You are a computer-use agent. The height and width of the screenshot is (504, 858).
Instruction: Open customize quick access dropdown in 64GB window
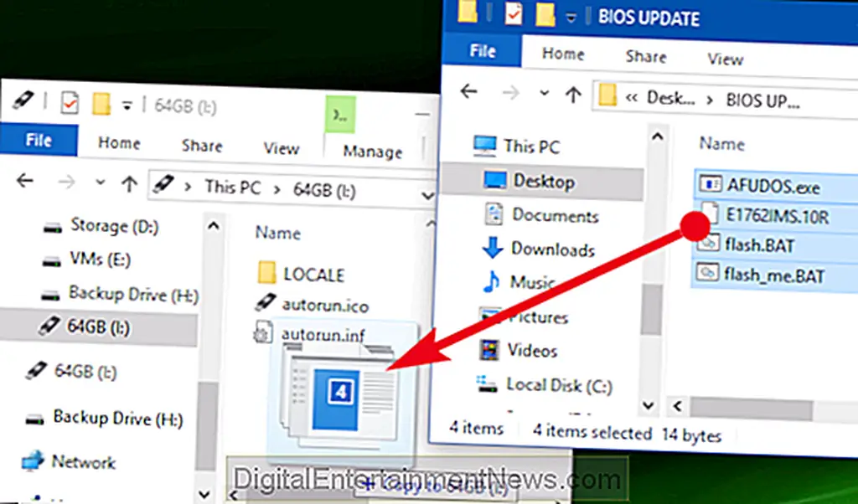[x=127, y=105]
